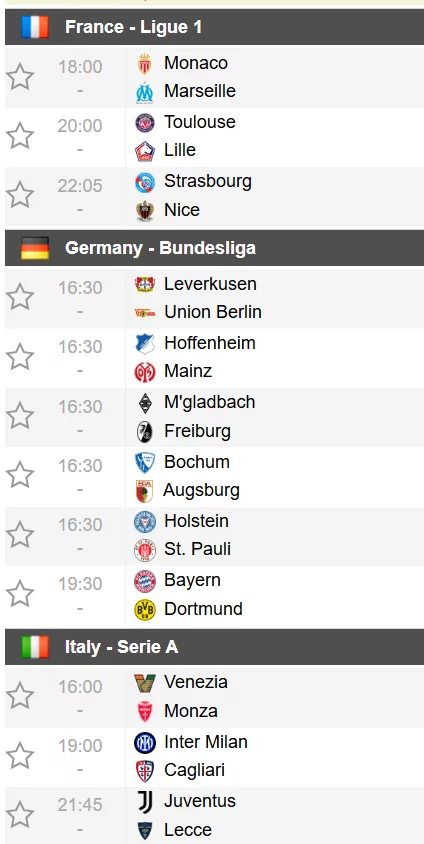Click the Strasbourg club crest
The image size is (424, 844).
click(145, 182)
